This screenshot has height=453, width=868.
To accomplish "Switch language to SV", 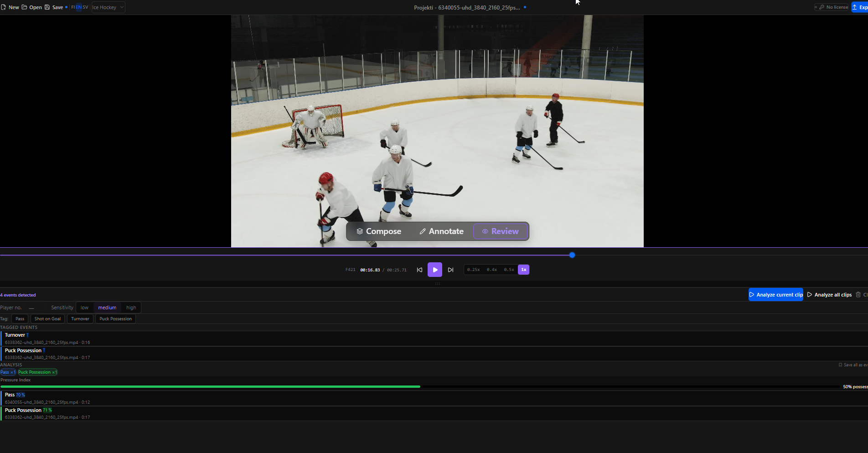I will tap(85, 7).
